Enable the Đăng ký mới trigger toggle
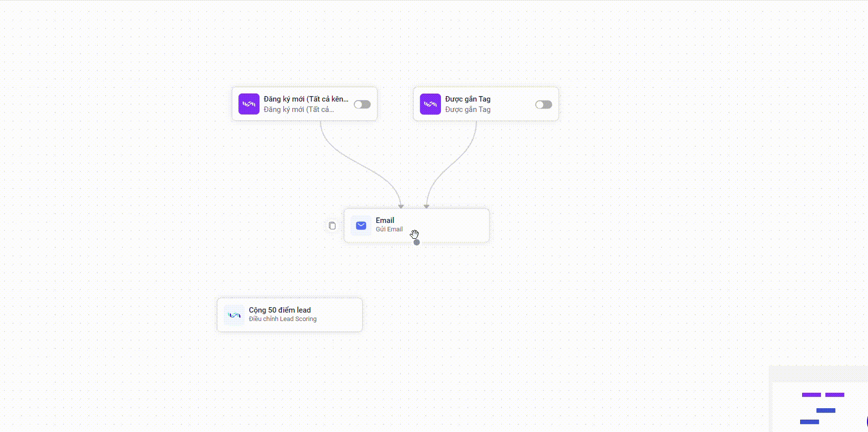Screen dimensions: 868x432 point(362,105)
